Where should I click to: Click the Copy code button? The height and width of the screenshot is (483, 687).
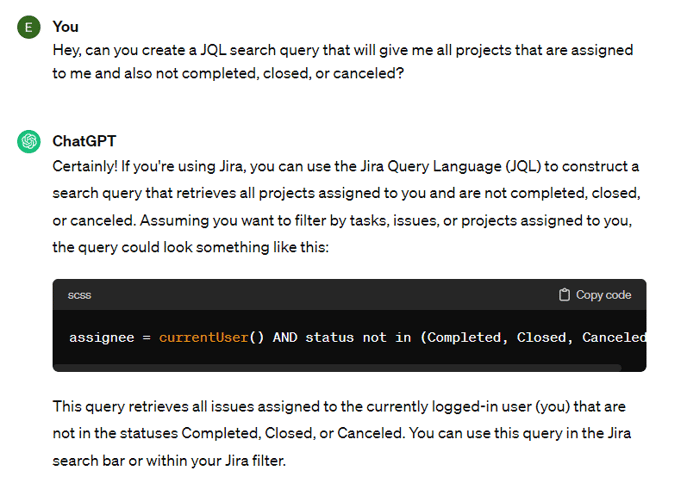pyautogui.click(x=595, y=295)
